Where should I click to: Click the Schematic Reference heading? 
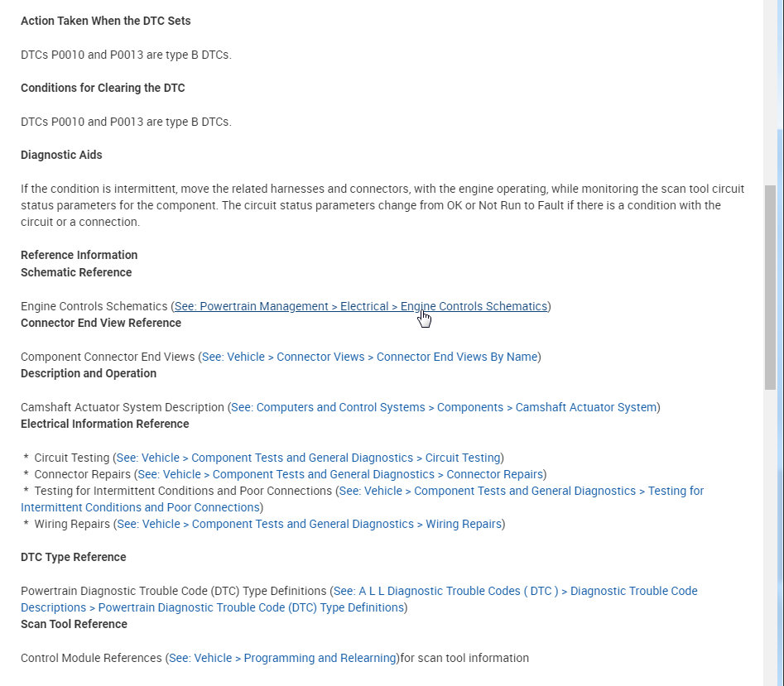[x=76, y=272]
